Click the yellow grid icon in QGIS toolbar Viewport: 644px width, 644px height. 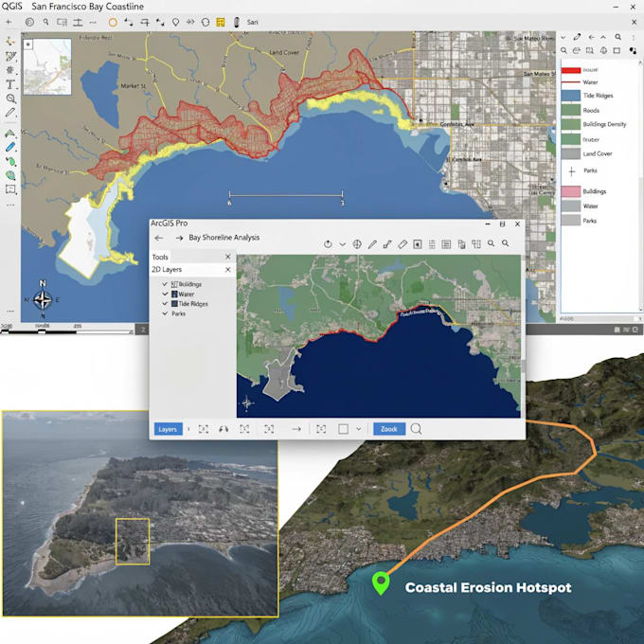(x=221, y=22)
